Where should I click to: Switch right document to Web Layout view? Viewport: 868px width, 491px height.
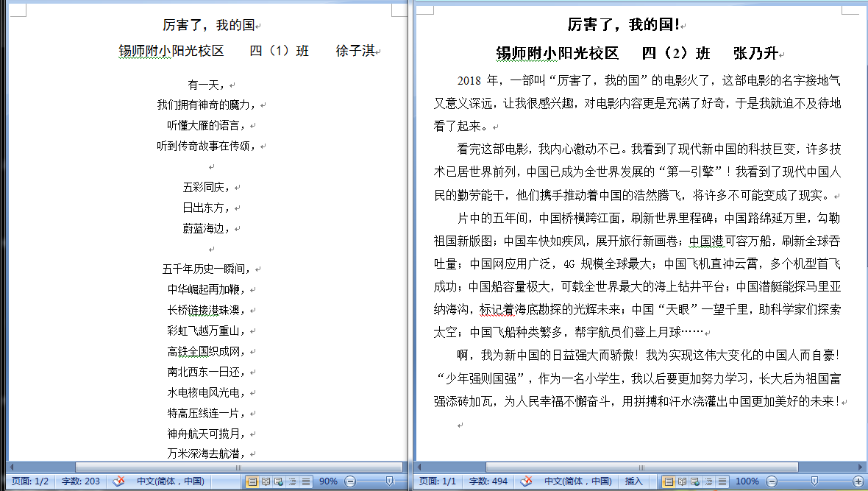(695, 481)
